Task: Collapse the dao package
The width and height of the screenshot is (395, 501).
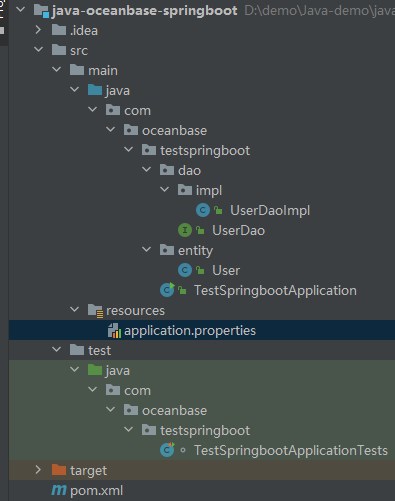Action: click(146, 170)
